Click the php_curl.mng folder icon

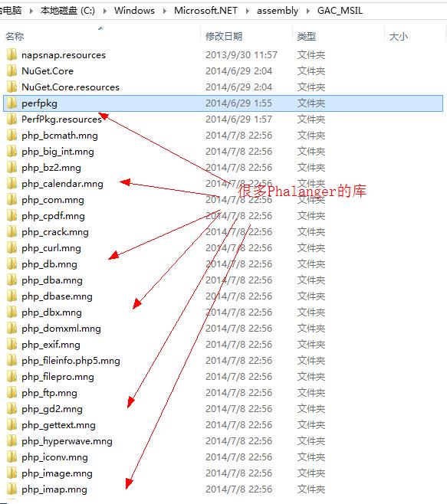point(12,248)
